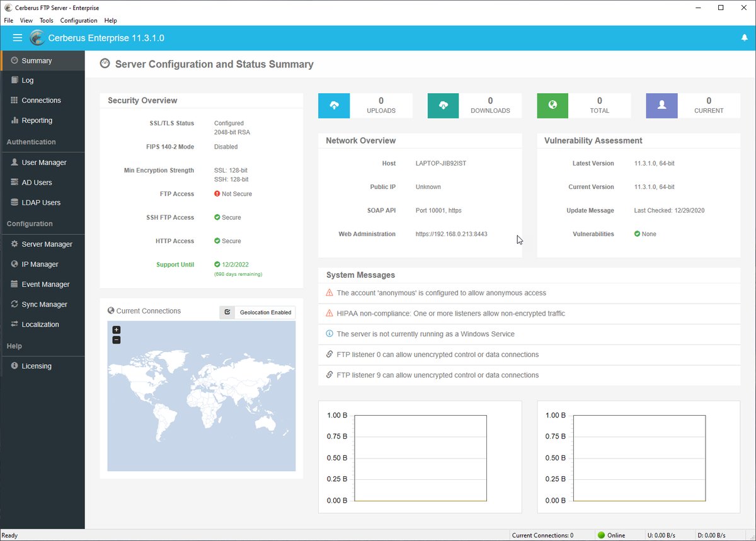The height and width of the screenshot is (541, 756).
Task: Select the Connections grid icon in sidebar
Action: tap(14, 100)
